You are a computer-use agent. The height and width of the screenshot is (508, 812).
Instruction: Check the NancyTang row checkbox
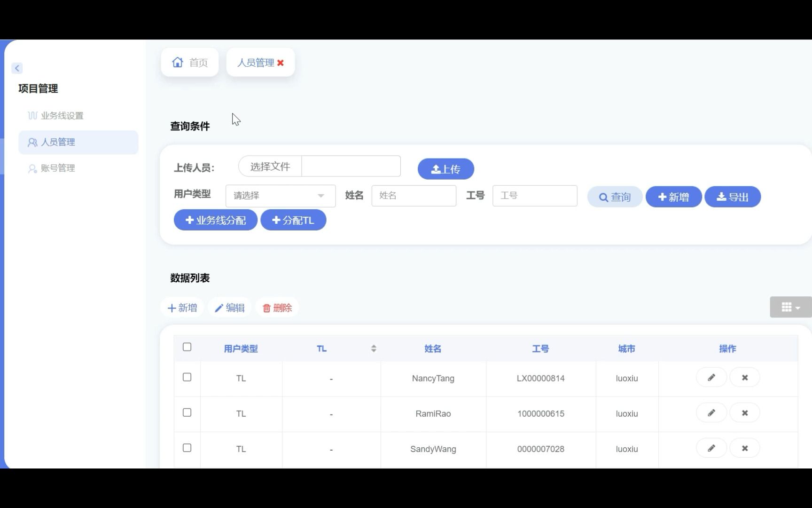click(x=187, y=377)
